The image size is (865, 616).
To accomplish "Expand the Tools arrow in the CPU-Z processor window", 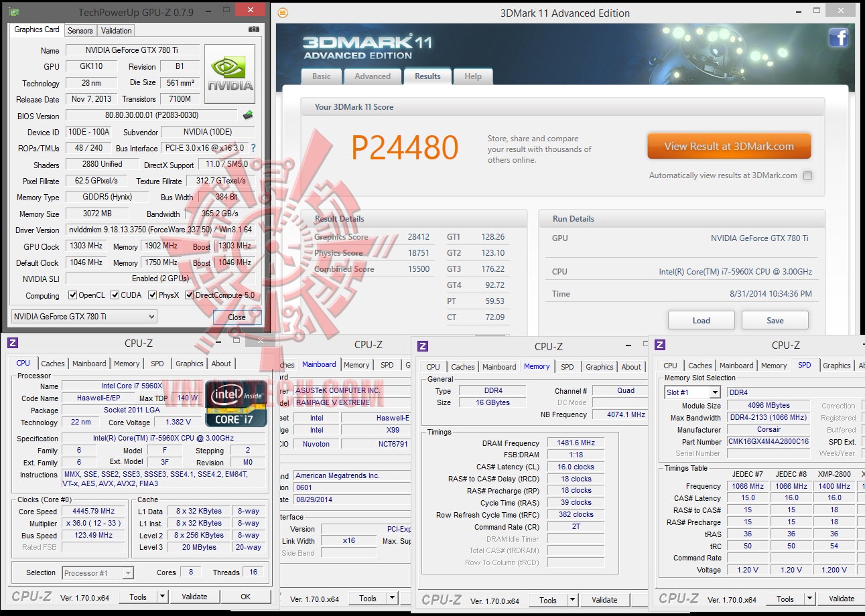I will (162, 597).
